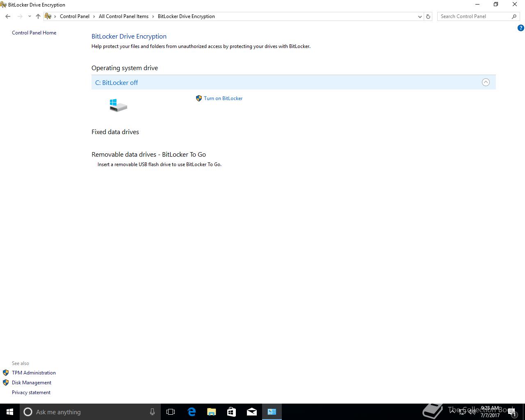Open the Store from taskbar
The image size is (525, 420).
[232, 412]
